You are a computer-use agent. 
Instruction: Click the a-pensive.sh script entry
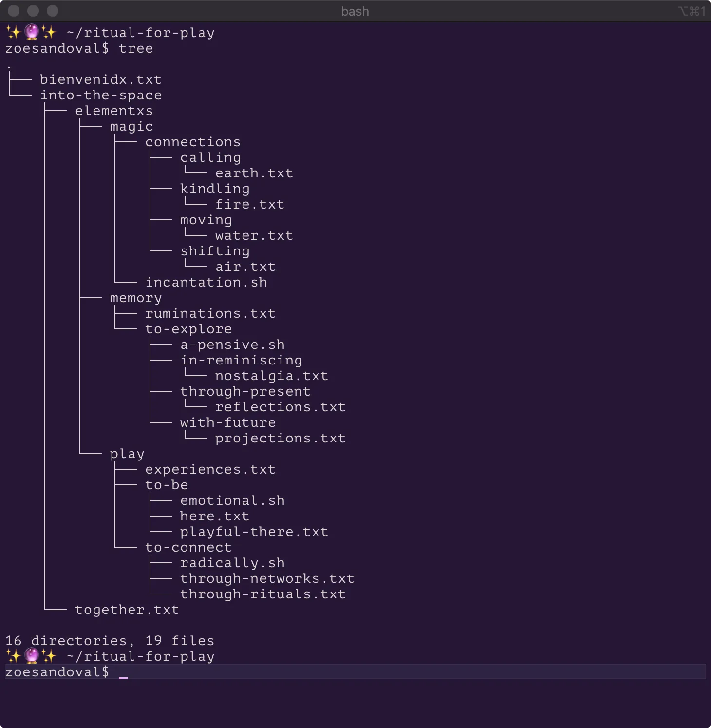click(232, 345)
